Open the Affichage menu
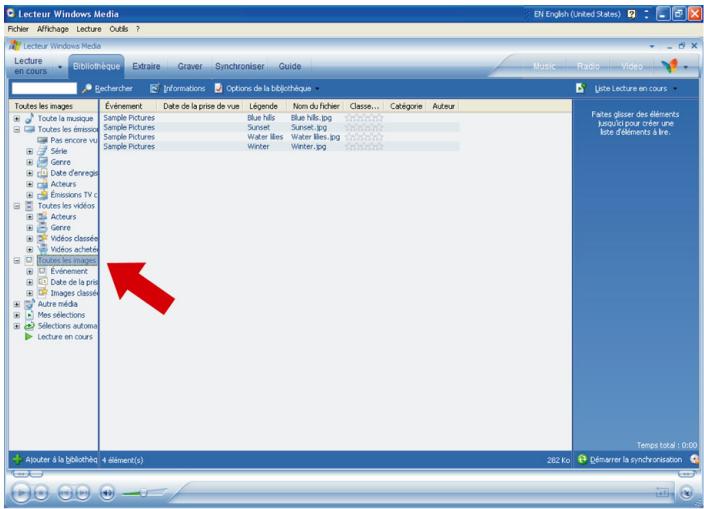704x509 pixels. coord(53,29)
